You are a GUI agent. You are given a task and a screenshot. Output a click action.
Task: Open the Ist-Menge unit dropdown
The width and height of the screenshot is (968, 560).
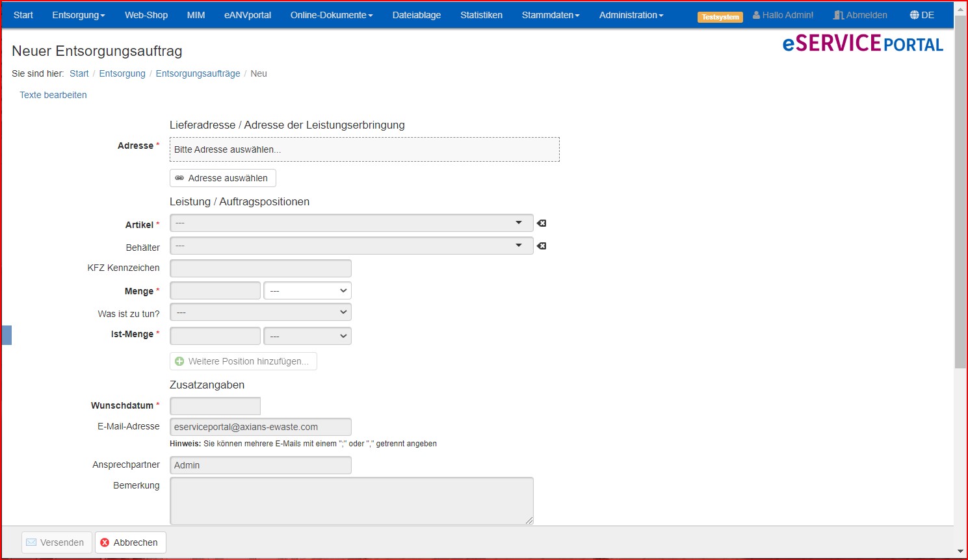click(307, 336)
